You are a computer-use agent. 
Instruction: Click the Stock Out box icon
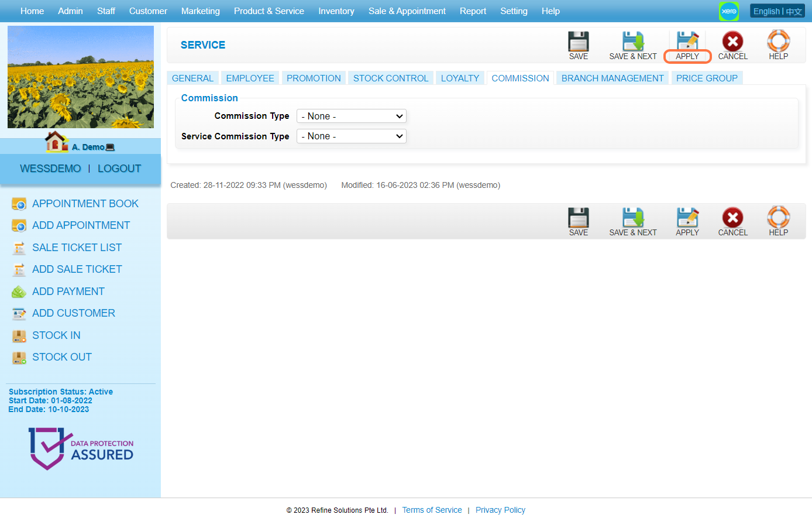point(19,357)
